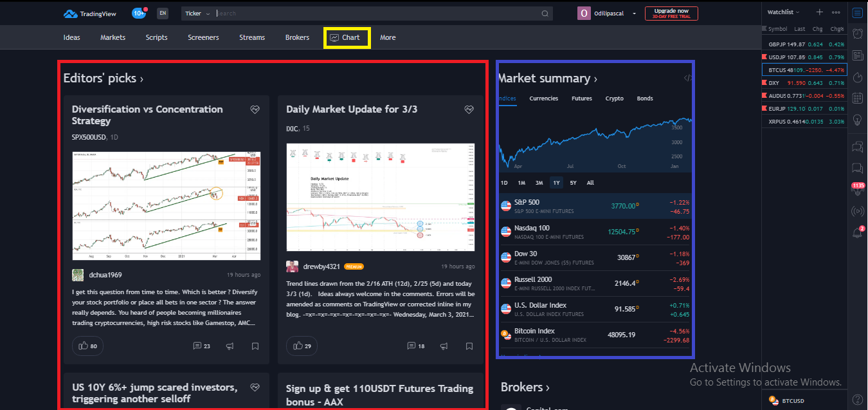Open the Daily Market Update for 3/3 title

[x=352, y=109]
